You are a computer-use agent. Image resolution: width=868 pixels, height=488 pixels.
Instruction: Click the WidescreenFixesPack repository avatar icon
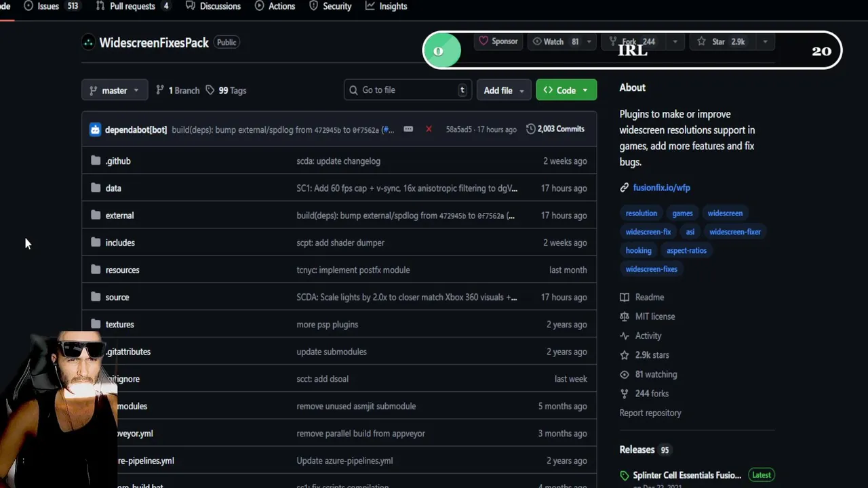pyautogui.click(x=88, y=43)
